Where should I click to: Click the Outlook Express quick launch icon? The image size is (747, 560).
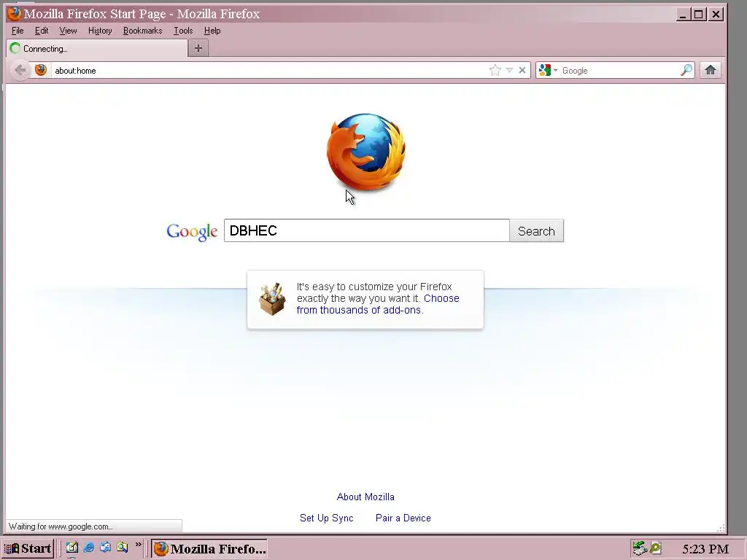pyautogui.click(x=105, y=548)
